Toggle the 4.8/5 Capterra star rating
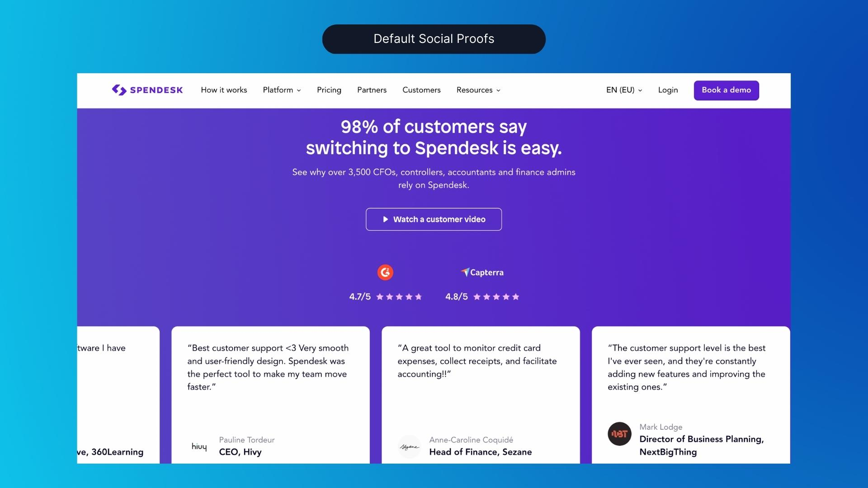This screenshot has width=868, height=488. pyautogui.click(x=481, y=297)
